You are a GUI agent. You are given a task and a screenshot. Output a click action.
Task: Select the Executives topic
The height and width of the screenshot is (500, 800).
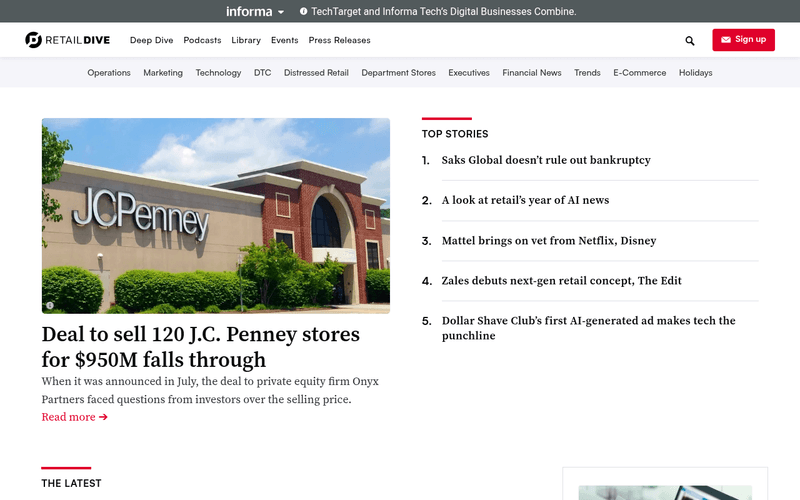click(469, 73)
